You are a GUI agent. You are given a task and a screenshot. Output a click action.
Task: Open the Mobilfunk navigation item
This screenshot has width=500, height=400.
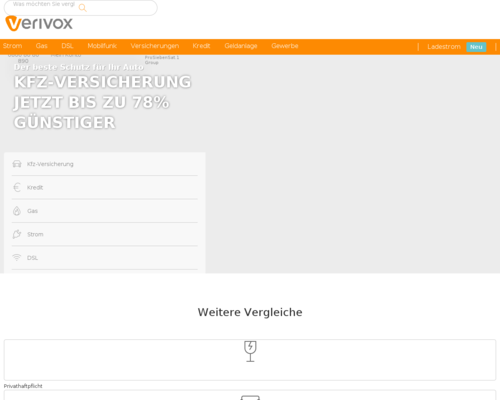coord(102,46)
